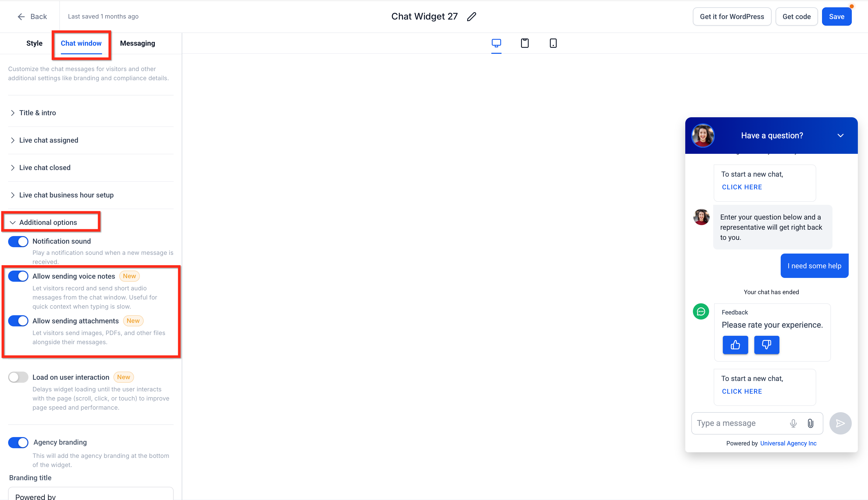Save the chat widget
The image size is (868, 500).
pyautogui.click(x=837, y=16)
